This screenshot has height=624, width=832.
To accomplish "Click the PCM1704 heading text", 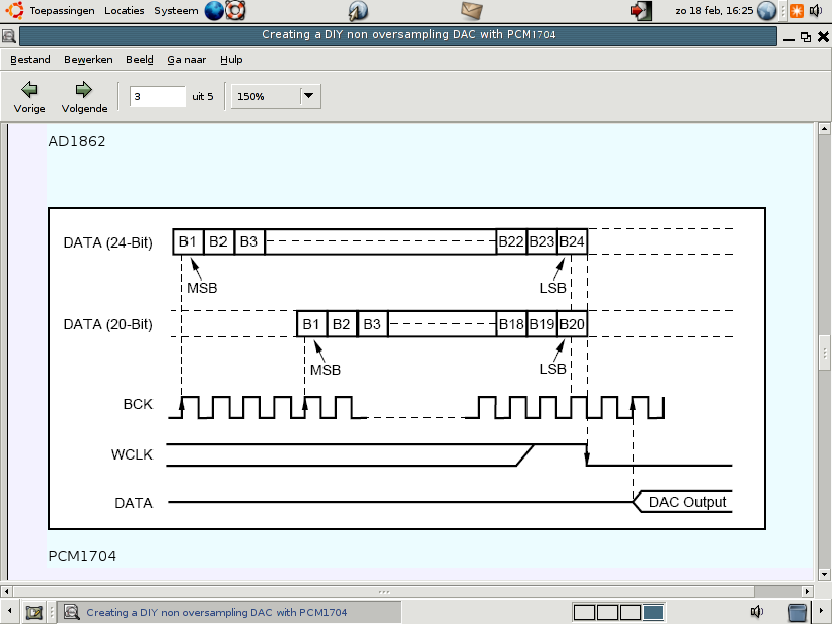I will (82, 556).
